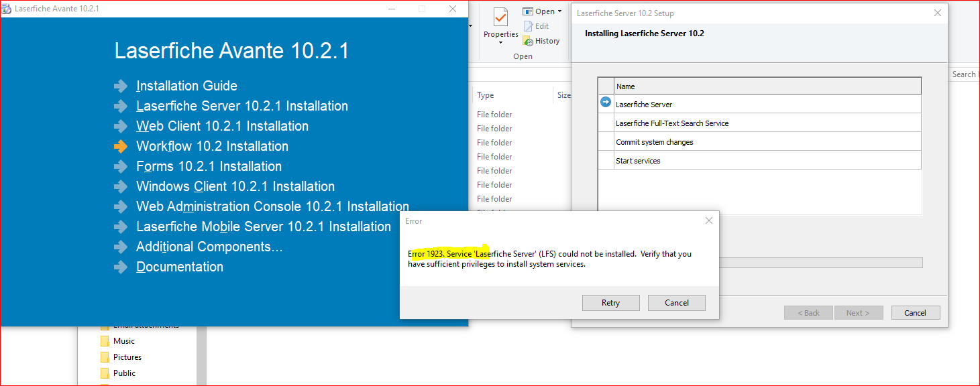Click the Properties checkmark icon in ribbon
The image size is (980, 386).
[x=500, y=17]
